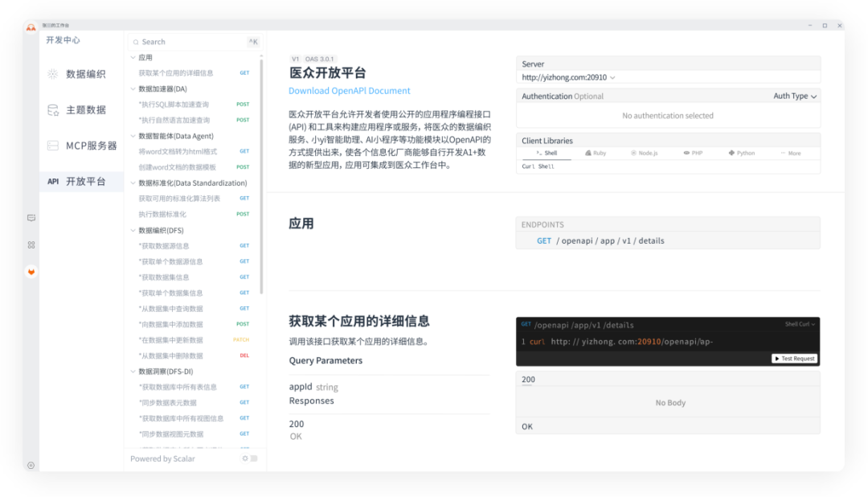Click the Shell terminal prompt icon
The image size is (868, 497).
tap(538, 153)
